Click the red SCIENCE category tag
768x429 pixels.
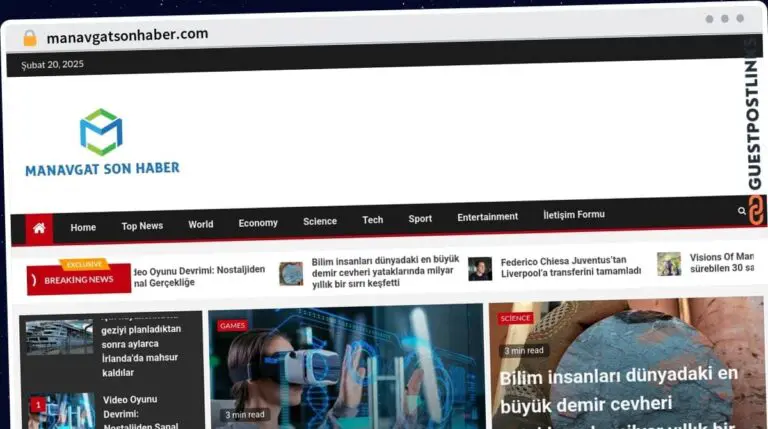[516, 318]
